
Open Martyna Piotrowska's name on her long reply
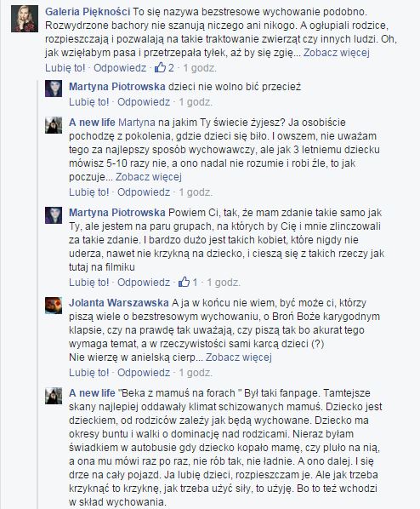pyautogui.click(x=117, y=213)
